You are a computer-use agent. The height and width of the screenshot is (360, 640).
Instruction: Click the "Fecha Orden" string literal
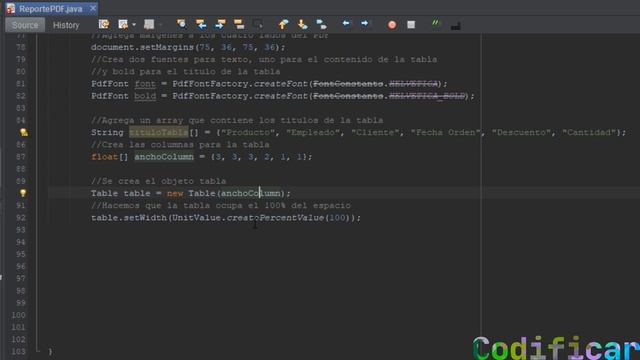[x=446, y=132]
